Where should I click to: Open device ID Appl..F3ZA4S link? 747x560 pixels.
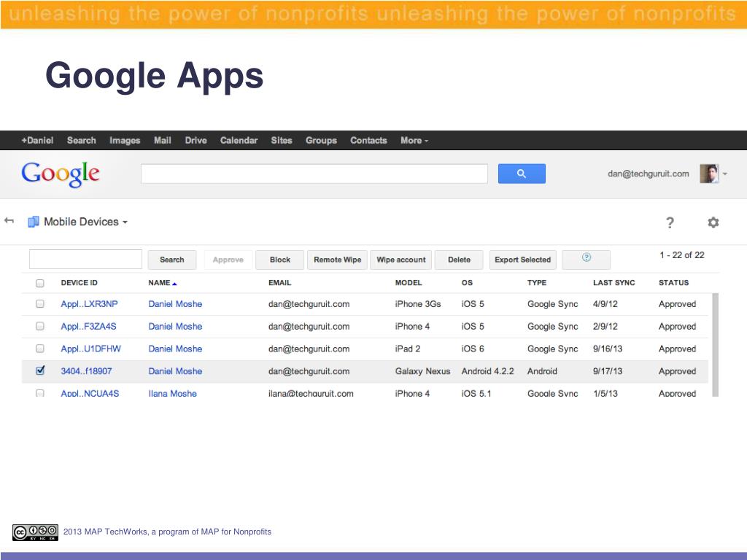point(88,326)
